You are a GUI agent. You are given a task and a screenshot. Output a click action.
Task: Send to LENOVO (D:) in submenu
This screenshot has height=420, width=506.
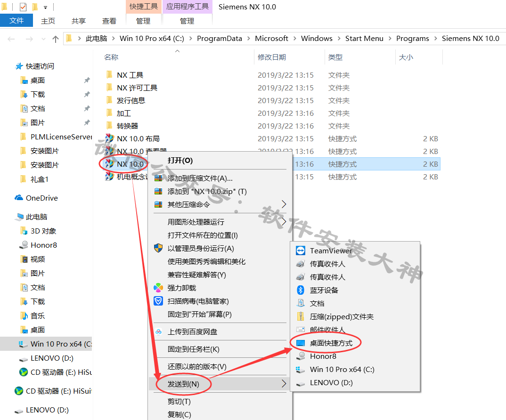[355, 383]
